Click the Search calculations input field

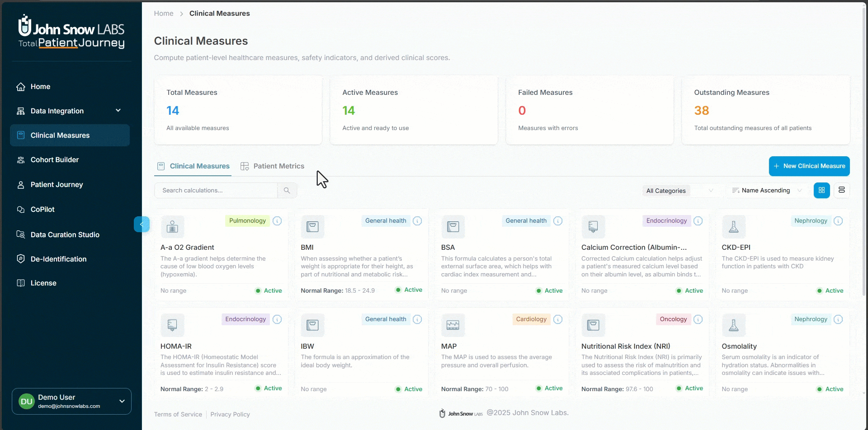216,191
